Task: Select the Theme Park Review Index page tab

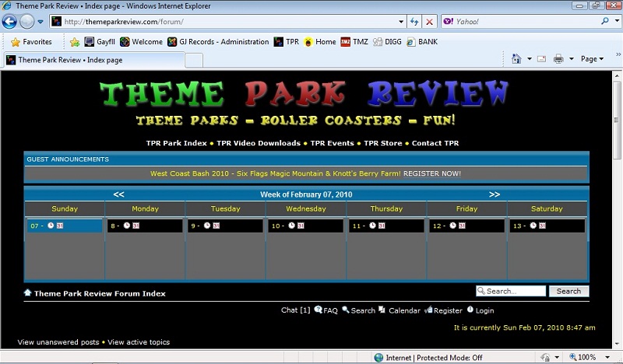Action: (94, 61)
